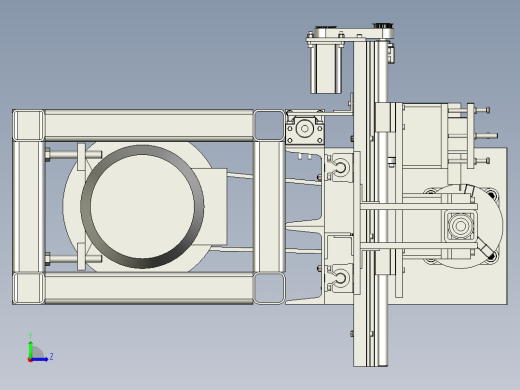The height and width of the screenshot is (390, 520).
Task: Pick the top-left corner square tube end
Action: coord(28,125)
